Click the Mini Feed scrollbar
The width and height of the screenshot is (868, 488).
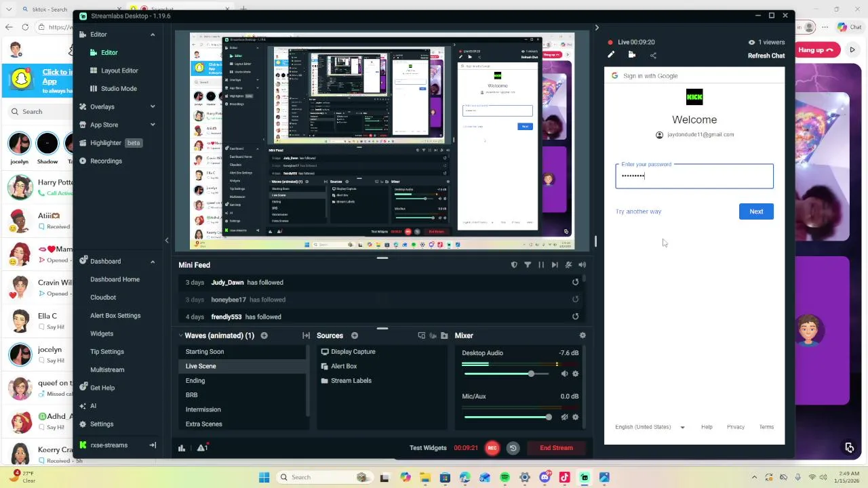click(584, 279)
